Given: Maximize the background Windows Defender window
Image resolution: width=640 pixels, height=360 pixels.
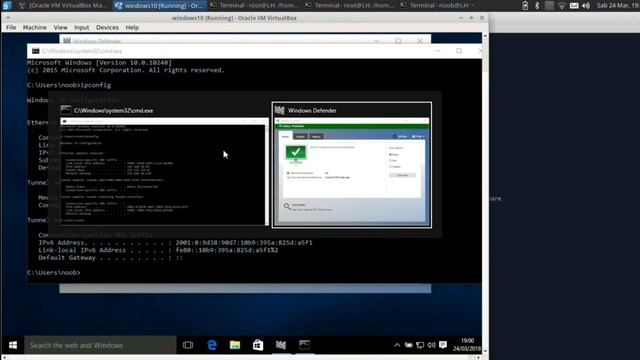Looking at the screenshot, I should (x=398, y=40).
